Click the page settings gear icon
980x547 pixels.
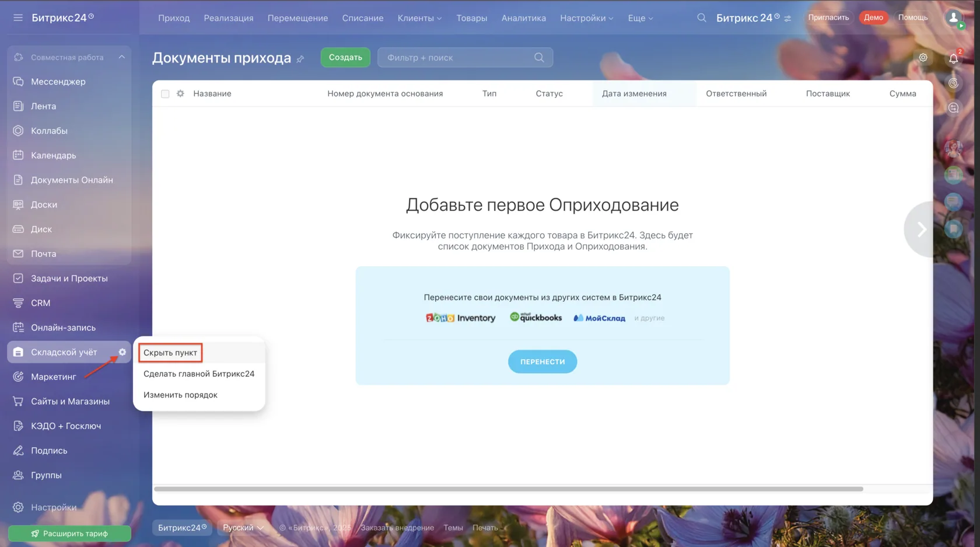pos(923,57)
